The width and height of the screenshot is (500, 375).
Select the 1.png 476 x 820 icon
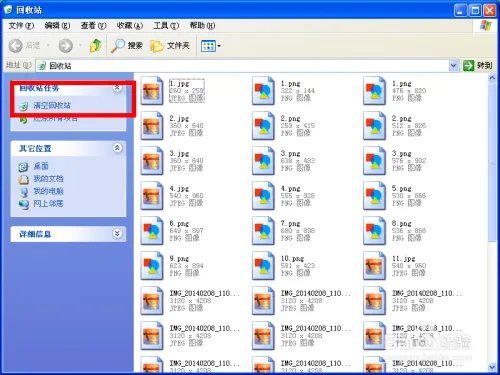coord(374,90)
